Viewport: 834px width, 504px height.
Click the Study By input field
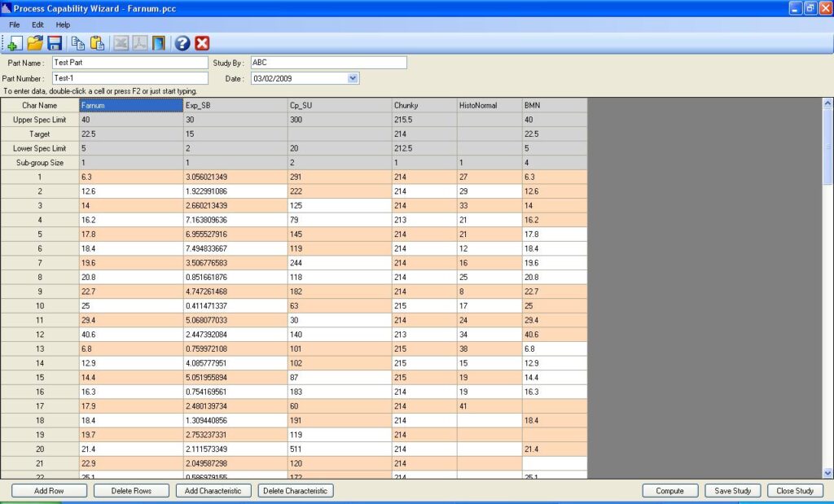pyautogui.click(x=329, y=62)
